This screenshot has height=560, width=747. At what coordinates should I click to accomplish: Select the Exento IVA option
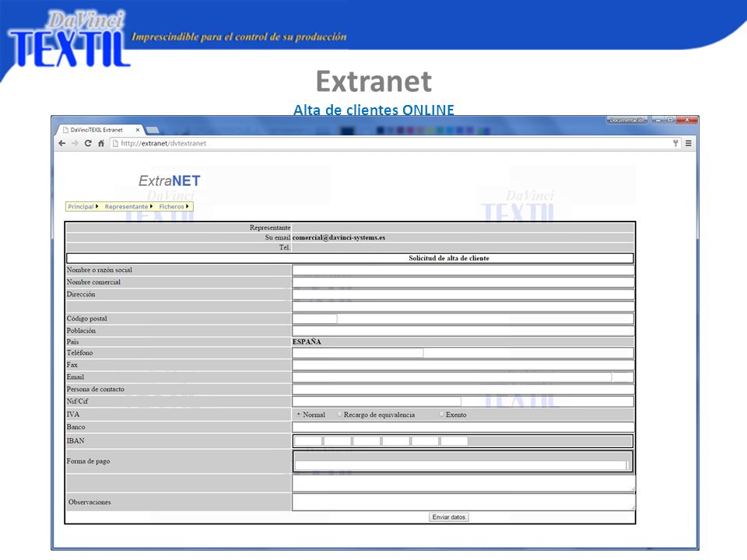coord(442,415)
